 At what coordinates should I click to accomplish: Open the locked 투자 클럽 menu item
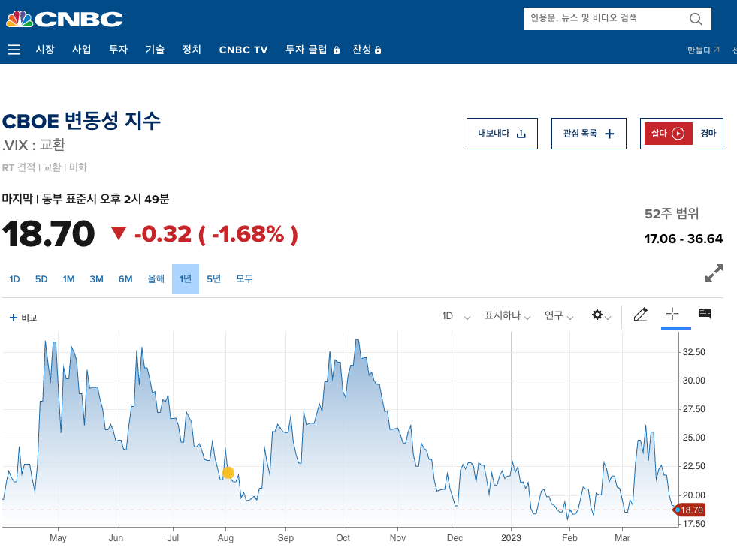point(313,50)
